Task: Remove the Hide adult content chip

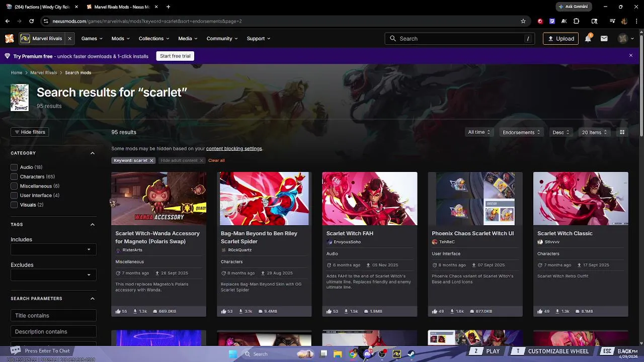Action: [201, 160]
